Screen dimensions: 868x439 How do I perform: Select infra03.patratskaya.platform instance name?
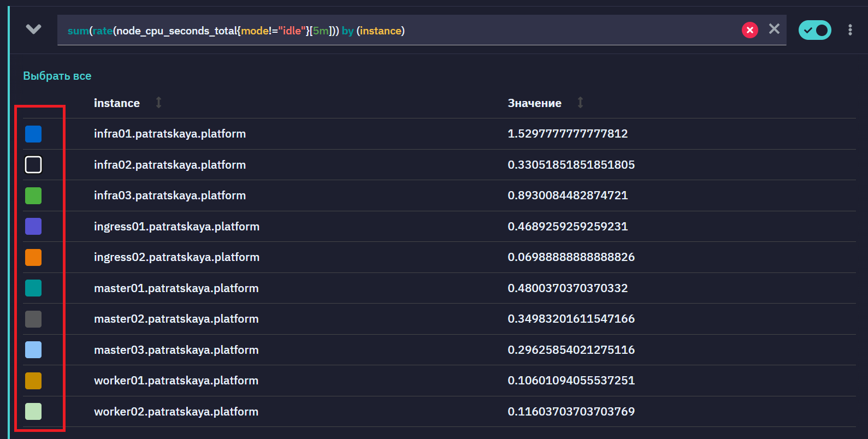(170, 195)
